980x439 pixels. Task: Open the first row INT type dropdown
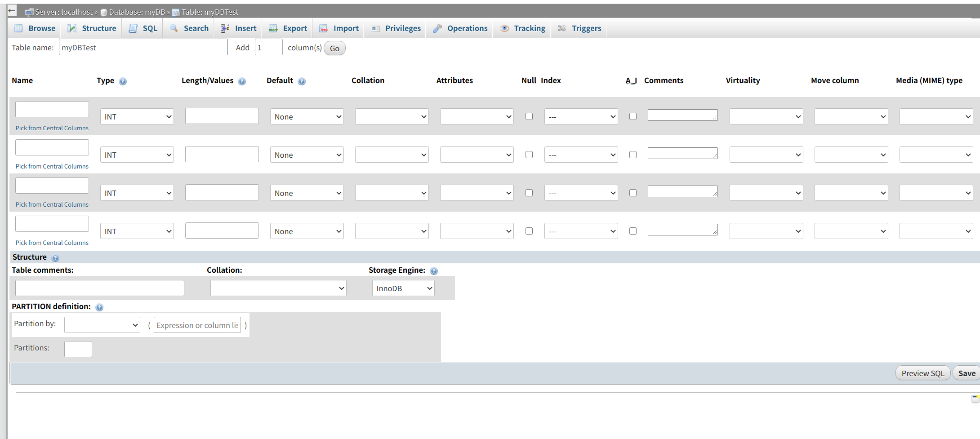click(x=137, y=117)
